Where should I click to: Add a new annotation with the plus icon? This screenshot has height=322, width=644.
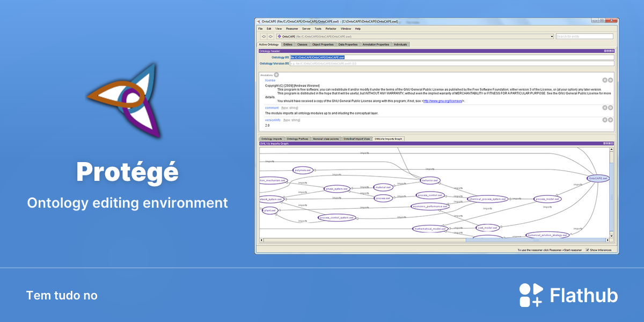[276, 75]
